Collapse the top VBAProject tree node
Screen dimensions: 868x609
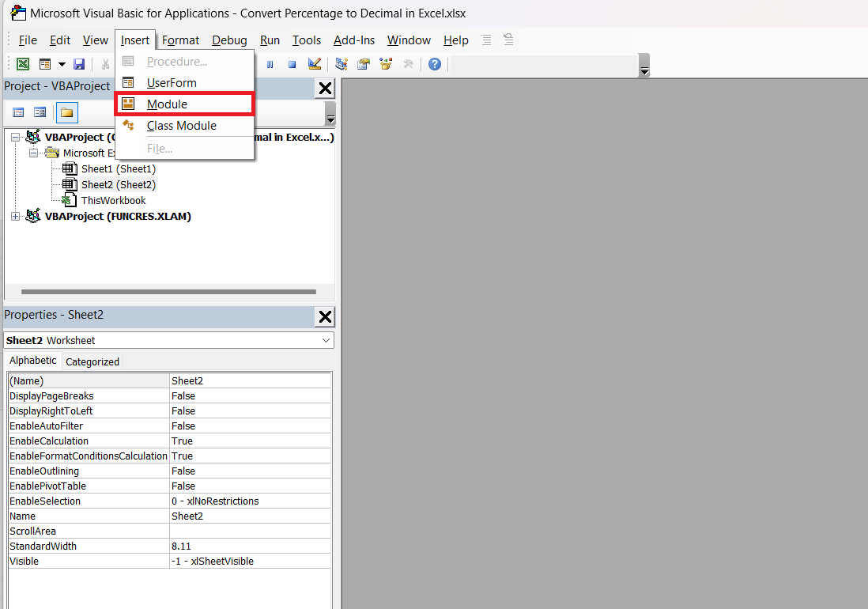click(x=16, y=137)
